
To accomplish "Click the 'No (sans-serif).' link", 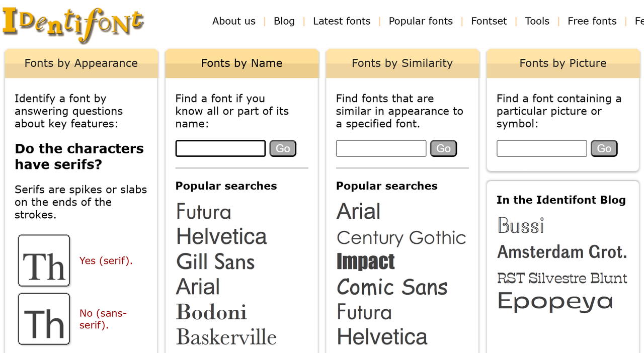I will [103, 319].
